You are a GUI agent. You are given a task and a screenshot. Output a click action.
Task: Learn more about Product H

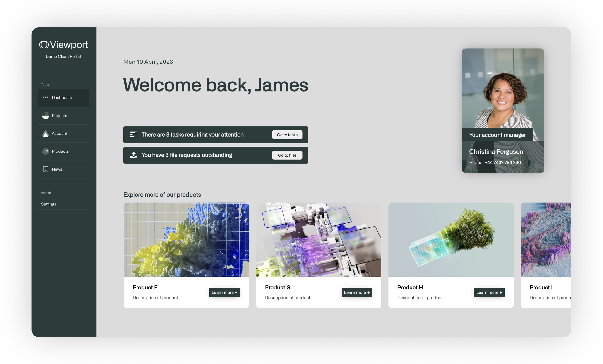click(489, 292)
